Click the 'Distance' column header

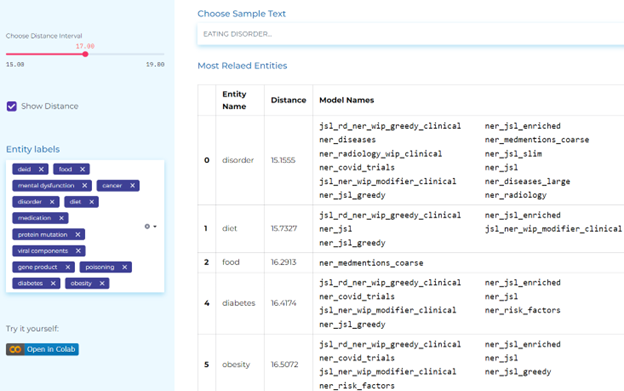(x=289, y=100)
